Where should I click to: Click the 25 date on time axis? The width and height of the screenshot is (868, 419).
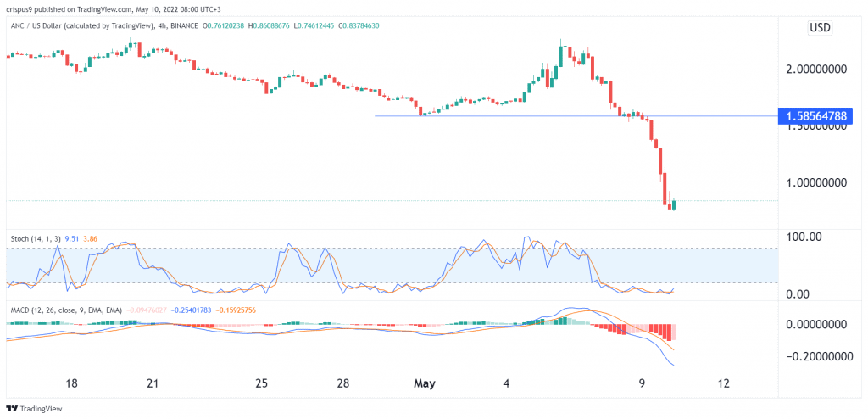(262, 383)
